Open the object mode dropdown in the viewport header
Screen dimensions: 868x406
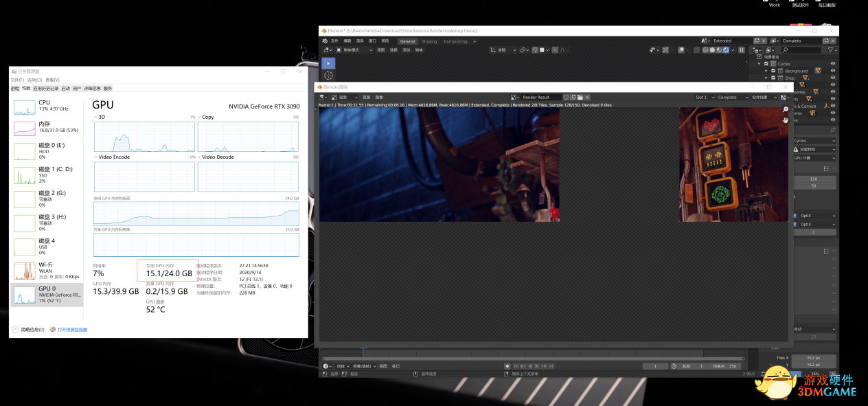point(355,49)
